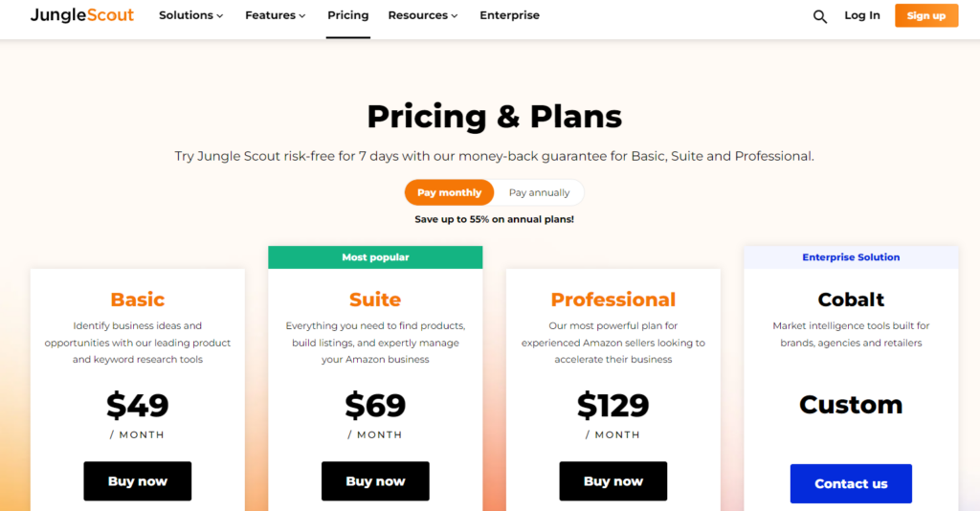Viewport: 980px width, 511px height.
Task: Go to the Pricing tab
Action: [x=347, y=15]
